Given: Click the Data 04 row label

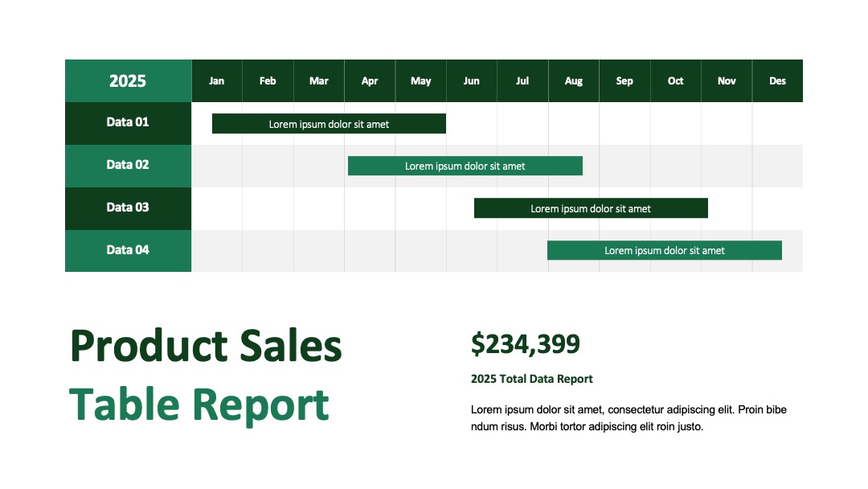Looking at the screenshot, I should point(128,250).
